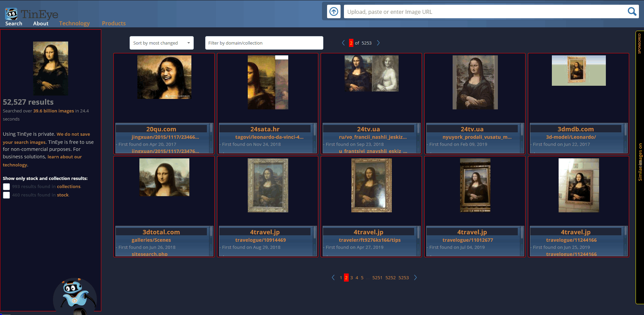The width and height of the screenshot is (644, 315).
Task: Open the 20qu.com domain link
Action: pos(161,129)
